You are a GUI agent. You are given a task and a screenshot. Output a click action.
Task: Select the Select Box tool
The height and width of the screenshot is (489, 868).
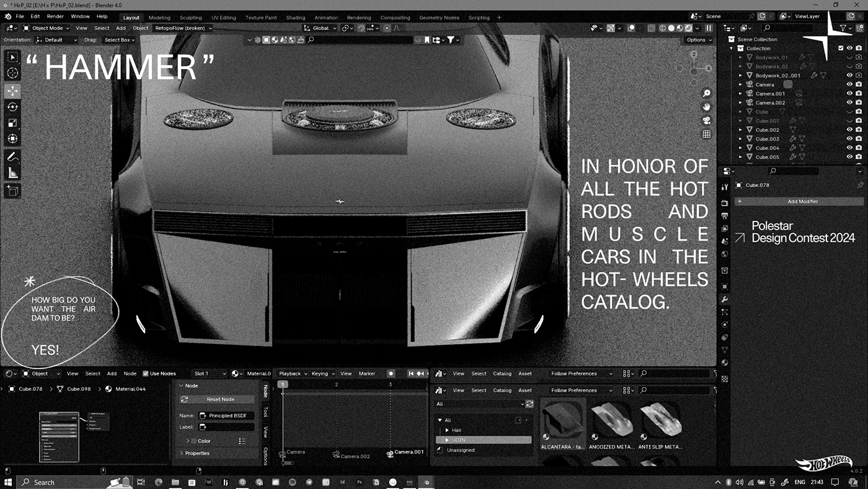pos(12,58)
